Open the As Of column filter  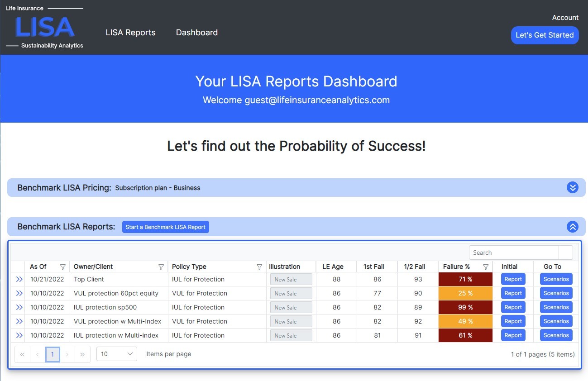[63, 267]
